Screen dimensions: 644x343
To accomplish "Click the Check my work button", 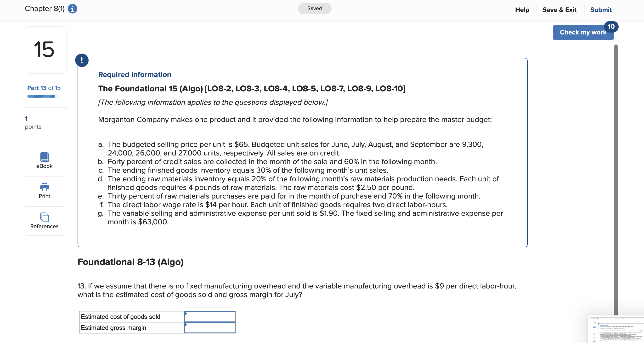I will pyautogui.click(x=583, y=32).
